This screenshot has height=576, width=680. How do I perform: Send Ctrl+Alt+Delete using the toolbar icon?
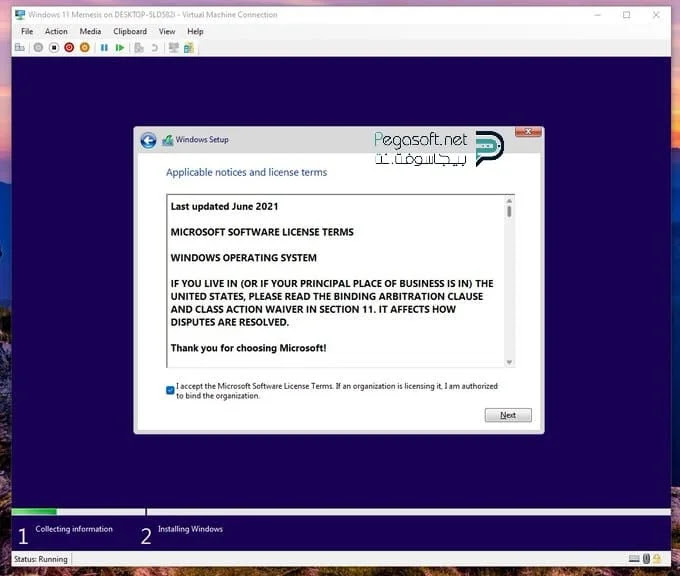[20, 48]
